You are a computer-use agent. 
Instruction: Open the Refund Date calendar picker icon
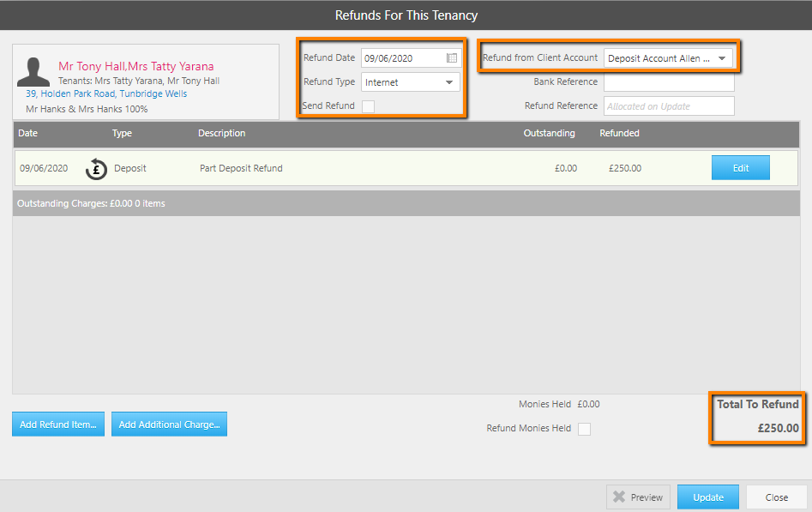tap(452, 58)
